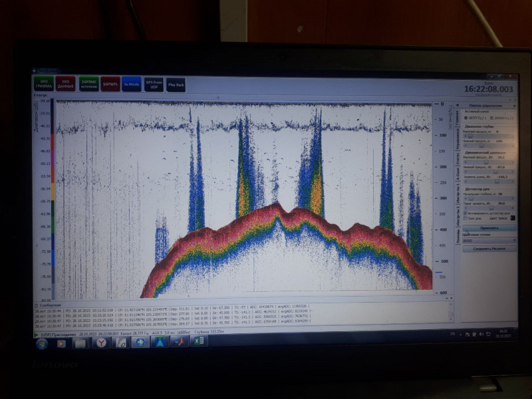Switch to the Статус side tab

coord(458,158)
